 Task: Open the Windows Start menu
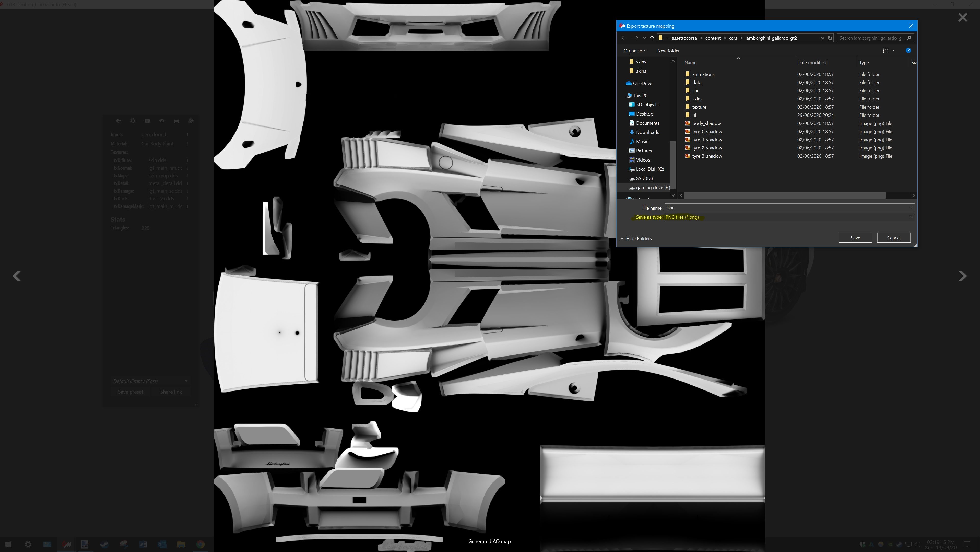(x=8, y=544)
